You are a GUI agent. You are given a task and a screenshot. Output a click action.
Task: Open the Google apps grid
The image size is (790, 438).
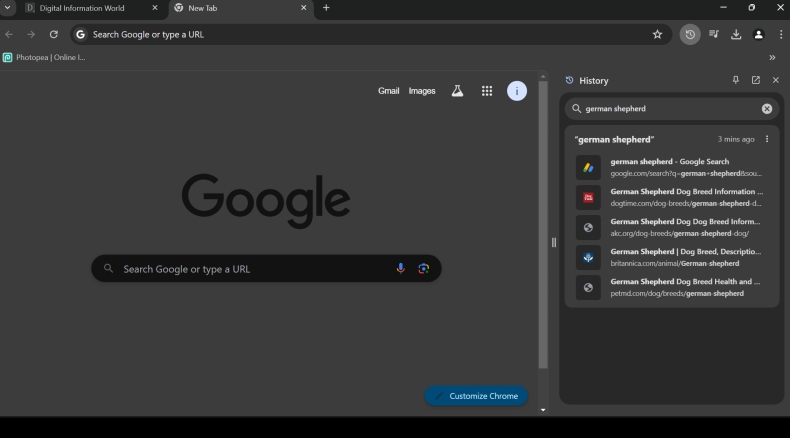(487, 91)
